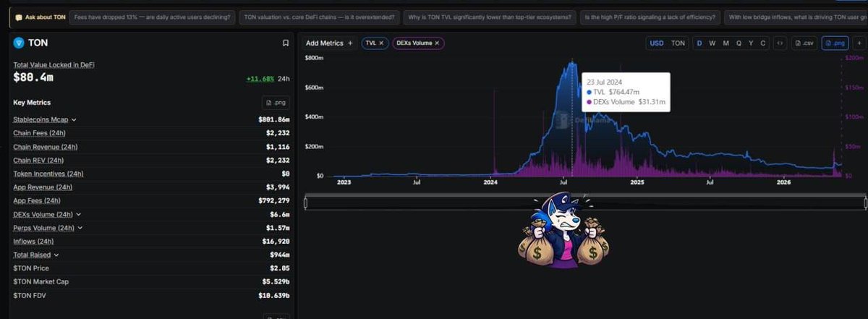Viewport: 868px width, 319px height.
Task: Ask about TON valuation vs. DeFi chains
Action: click(318, 17)
